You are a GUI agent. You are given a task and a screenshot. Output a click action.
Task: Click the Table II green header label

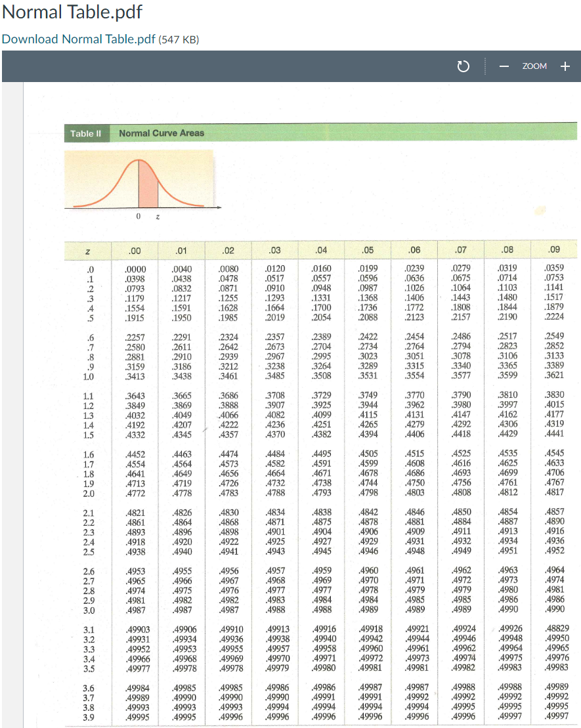tap(86, 134)
